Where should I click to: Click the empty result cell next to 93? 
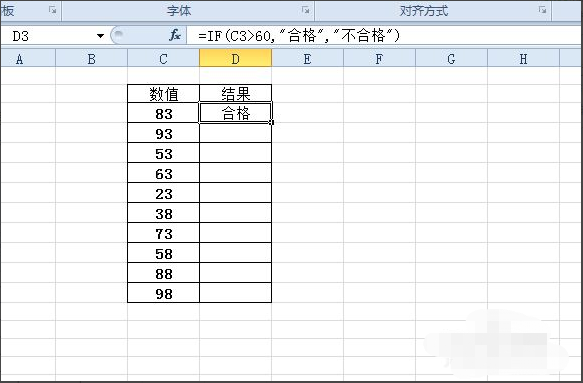coord(235,133)
